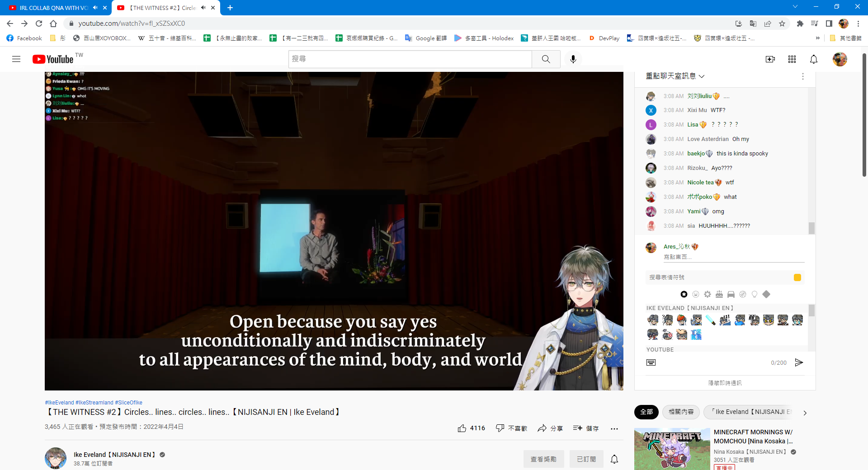Toggle the channel notification bell
This screenshot has height=470, width=868.
tap(614, 459)
